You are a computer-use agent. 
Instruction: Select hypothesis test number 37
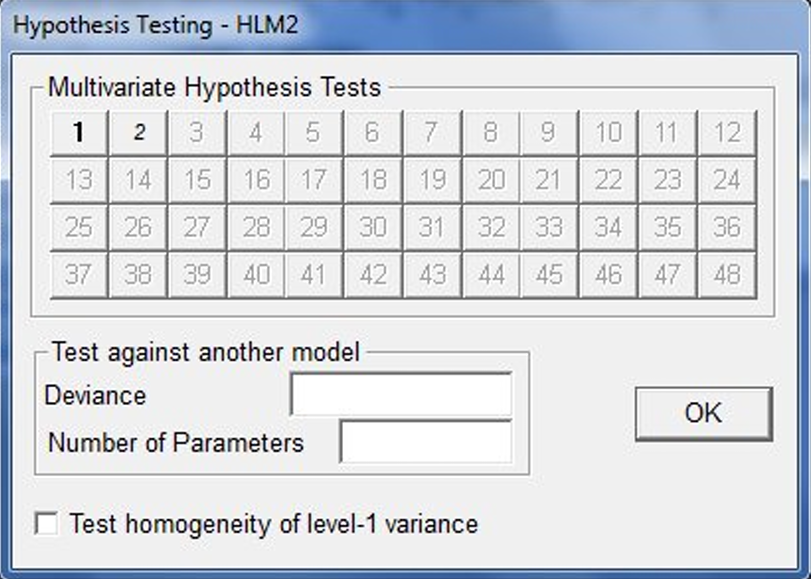pos(79,275)
